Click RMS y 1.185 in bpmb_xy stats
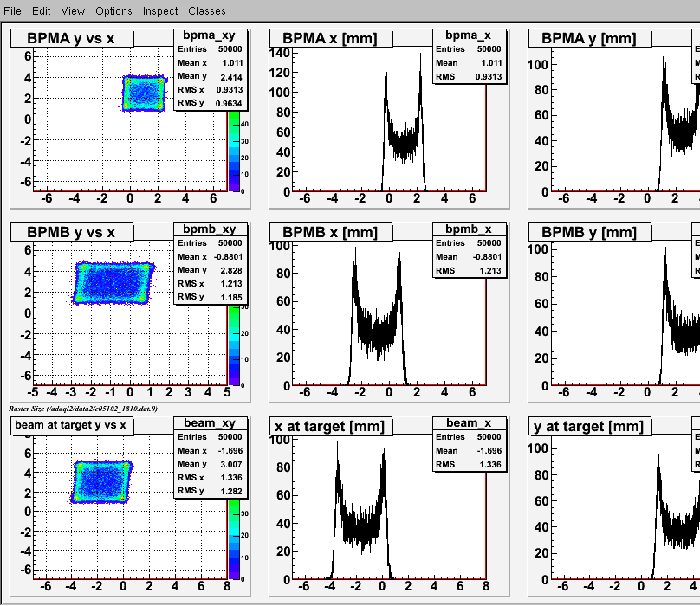 click(x=210, y=297)
